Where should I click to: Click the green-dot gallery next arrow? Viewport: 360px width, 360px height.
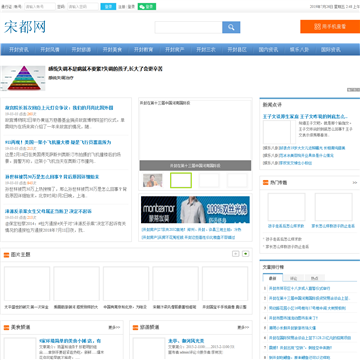coord(246,254)
